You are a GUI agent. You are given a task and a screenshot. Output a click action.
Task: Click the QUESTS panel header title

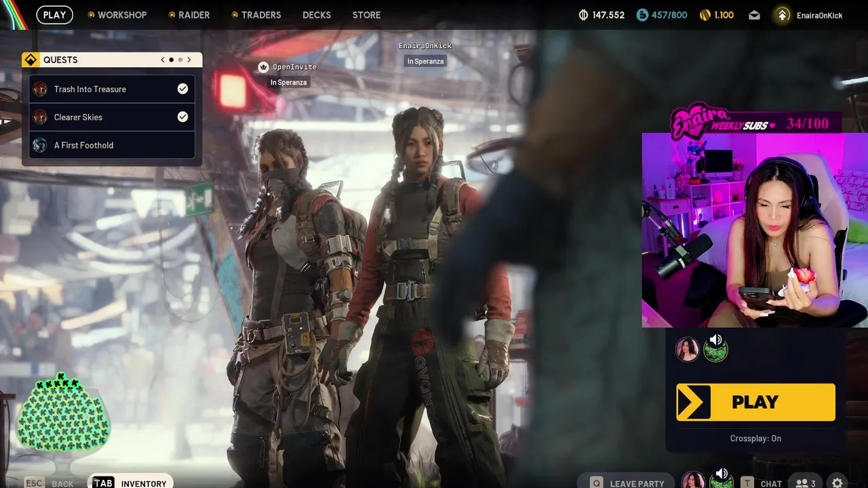click(x=60, y=60)
